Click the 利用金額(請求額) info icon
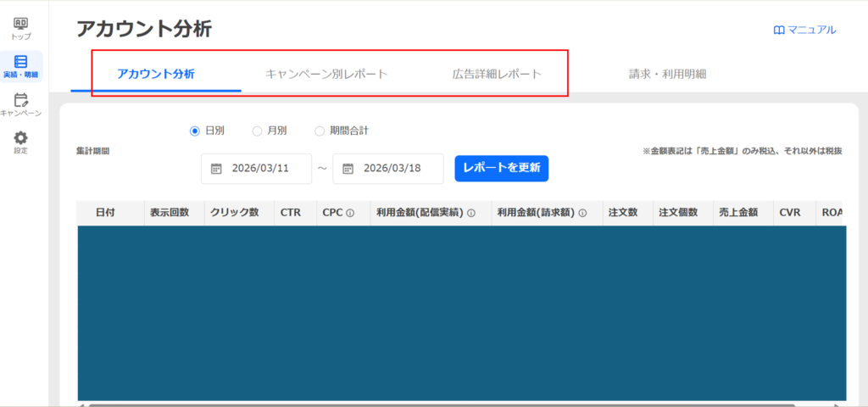The image size is (868, 407). click(583, 213)
